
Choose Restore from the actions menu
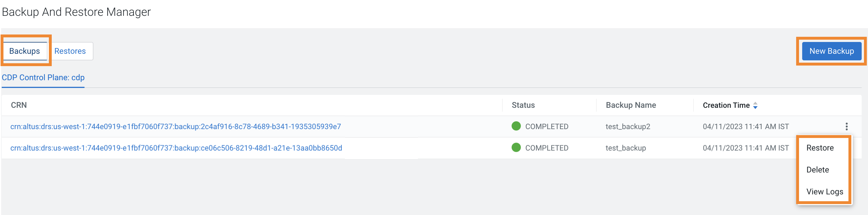pyautogui.click(x=820, y=148)
